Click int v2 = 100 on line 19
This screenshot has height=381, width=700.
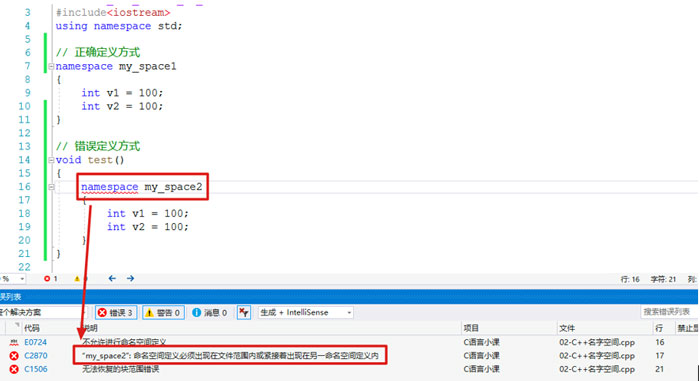tap(148, 227)
